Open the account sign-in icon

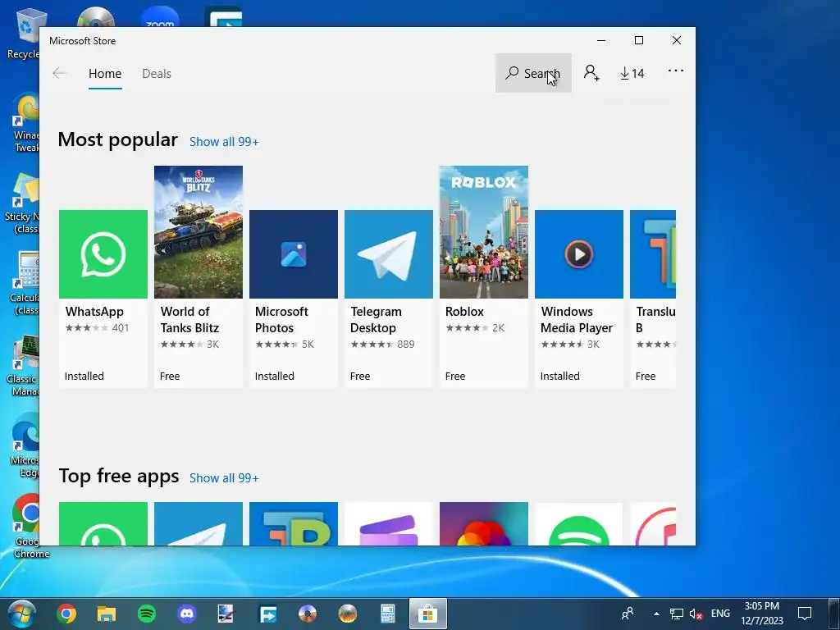pos(591,73)
